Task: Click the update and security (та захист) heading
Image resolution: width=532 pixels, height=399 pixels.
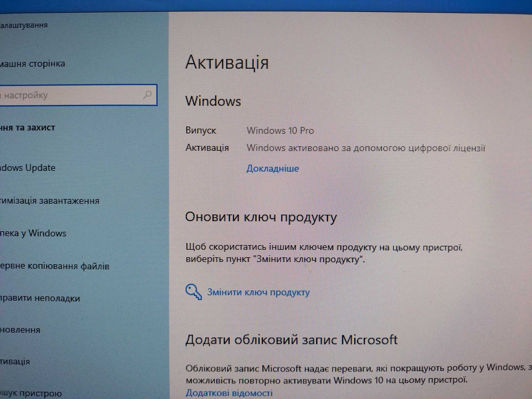Action: (27, 128)
